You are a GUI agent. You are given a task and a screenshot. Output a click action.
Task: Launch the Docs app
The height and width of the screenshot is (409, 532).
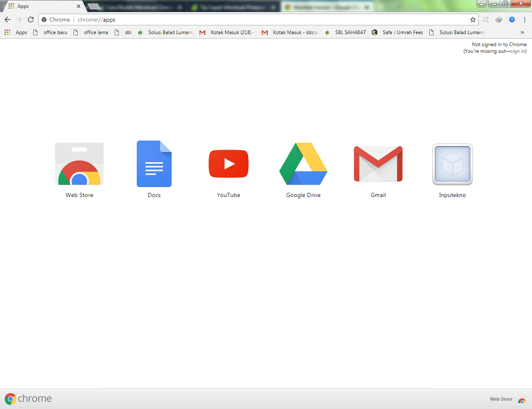coord(154,164)
